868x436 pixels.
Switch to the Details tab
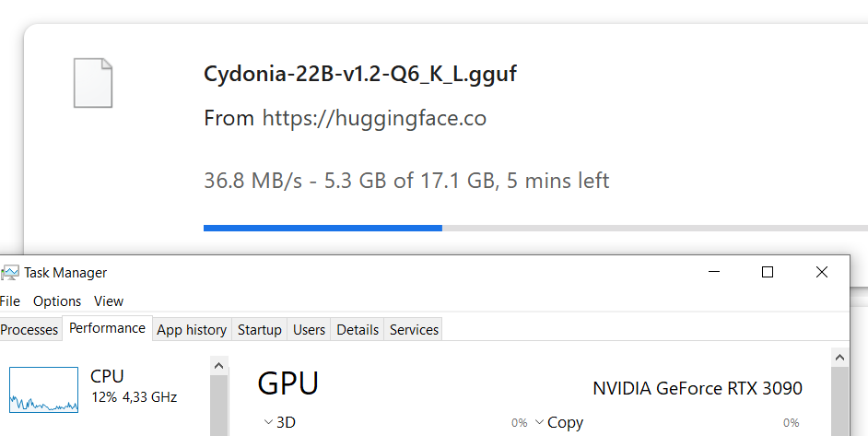click(358, 330)
